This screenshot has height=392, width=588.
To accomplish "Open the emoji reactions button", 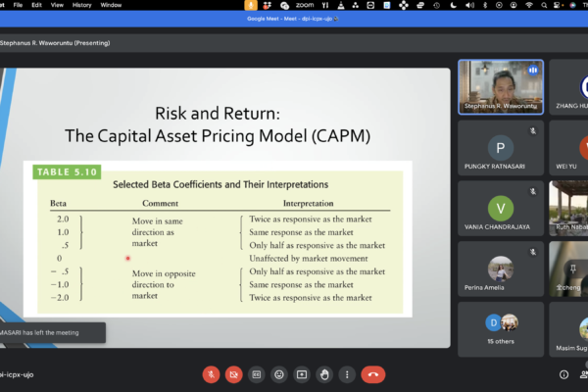I will coord(279,374).
